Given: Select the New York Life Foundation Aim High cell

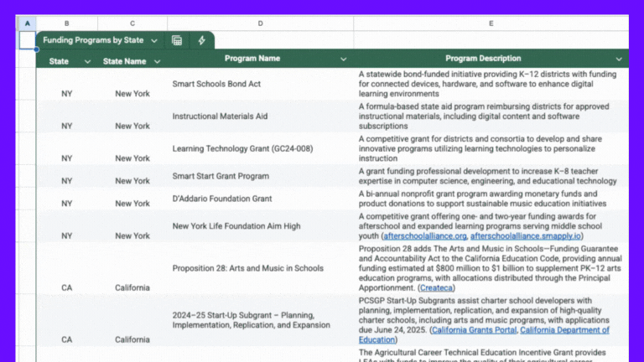Looking at the screenshot, I should tap(261, 226).
